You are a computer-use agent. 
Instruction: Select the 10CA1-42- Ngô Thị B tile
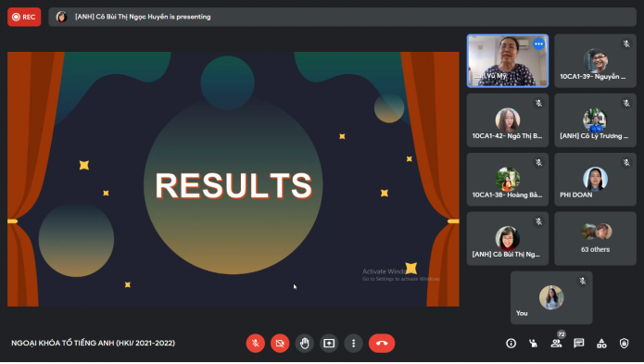tap(508, 120)
